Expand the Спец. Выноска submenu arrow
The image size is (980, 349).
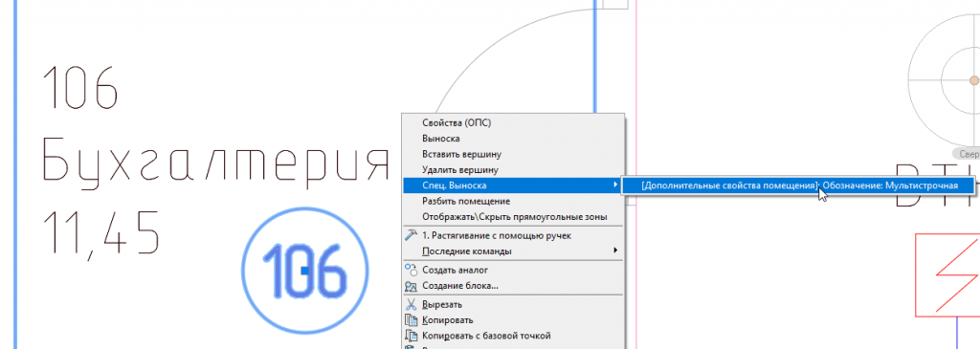615,185
